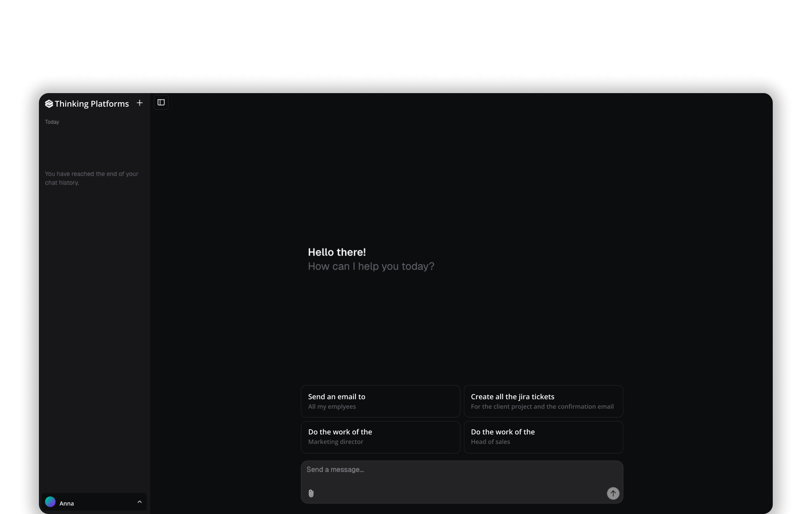
Task: Open the Anna user account name
Action: click(x=67, y=504)
